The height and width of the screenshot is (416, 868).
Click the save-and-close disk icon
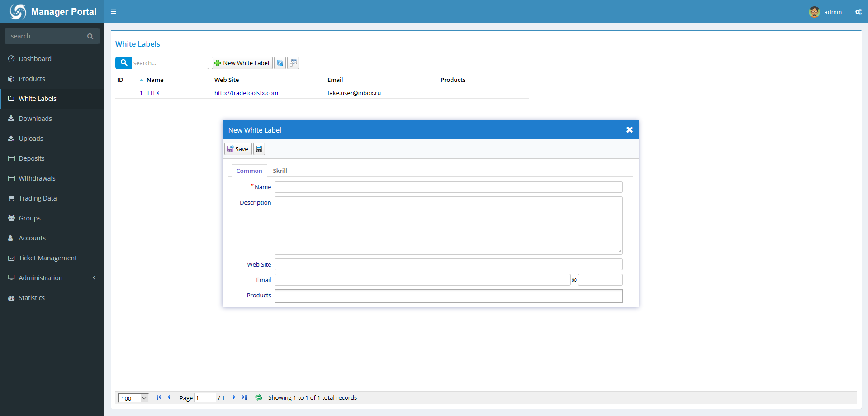(259, 149)
